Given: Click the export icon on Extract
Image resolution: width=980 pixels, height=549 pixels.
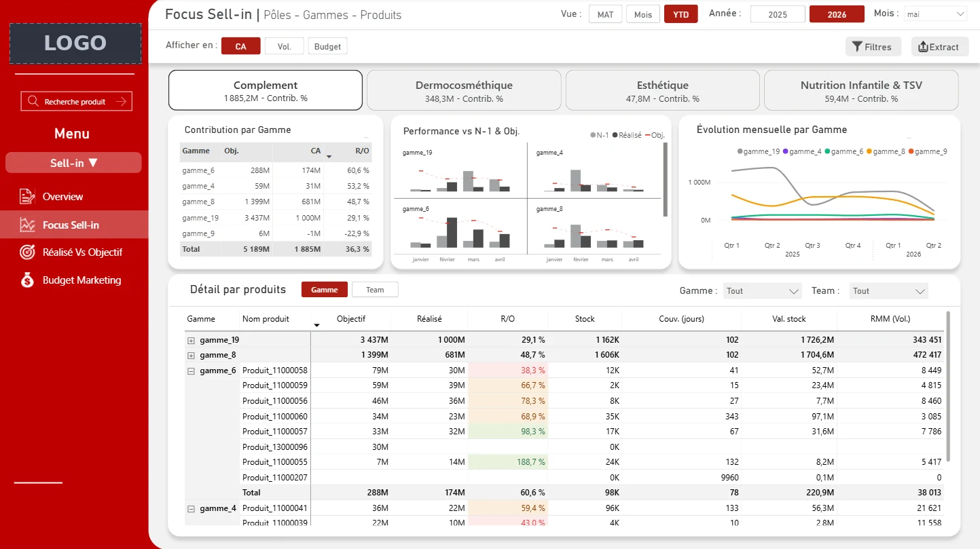Looking at the screenshot, I should coord(923,47).
